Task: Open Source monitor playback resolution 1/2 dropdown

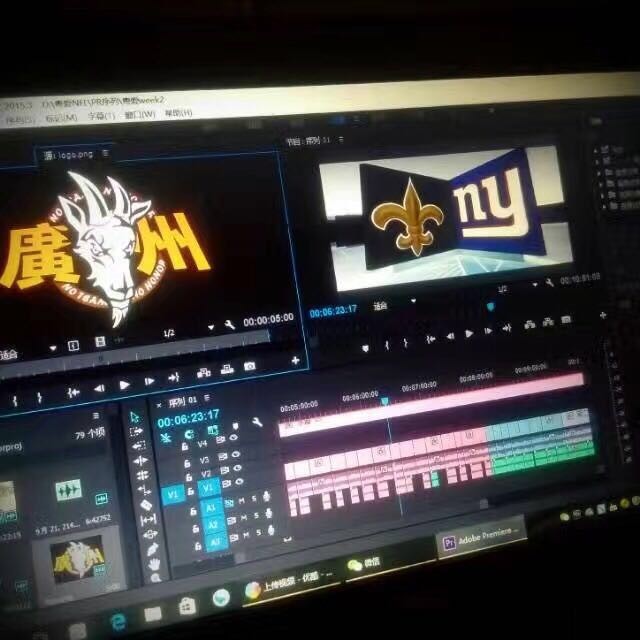Action: click(x=211, y=327)
